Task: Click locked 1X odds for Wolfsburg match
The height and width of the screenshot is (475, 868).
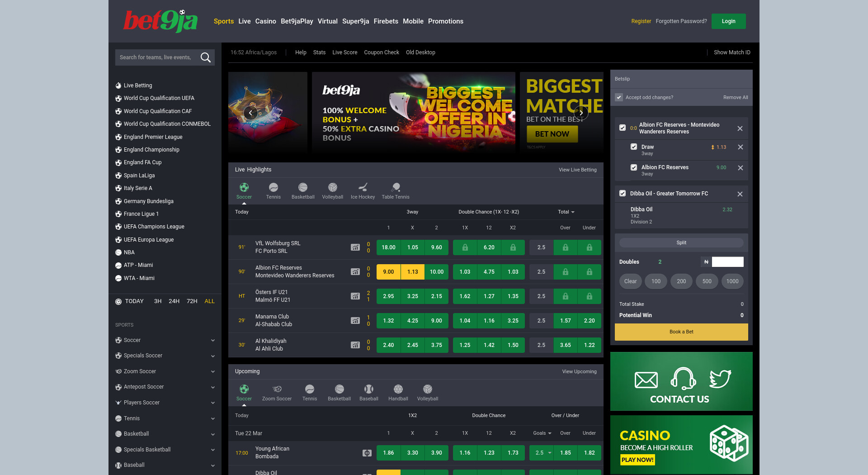Action: (x=465, y=247)
